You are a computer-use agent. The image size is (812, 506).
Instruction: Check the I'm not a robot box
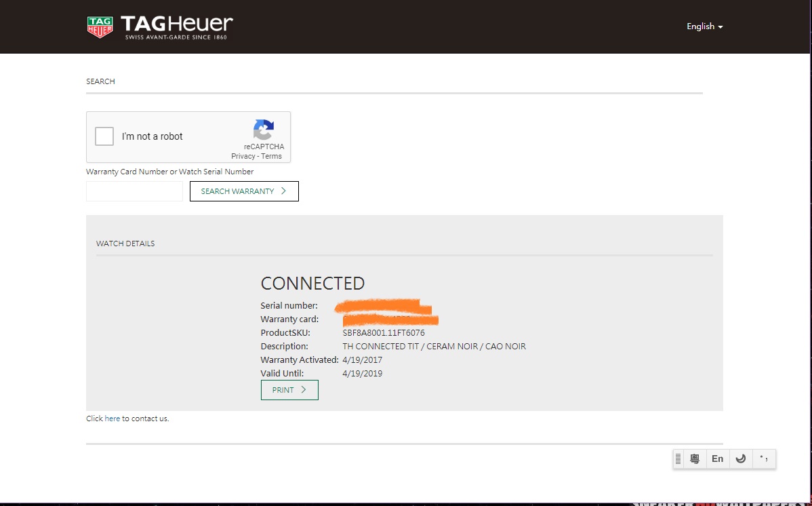pos(104,136)
